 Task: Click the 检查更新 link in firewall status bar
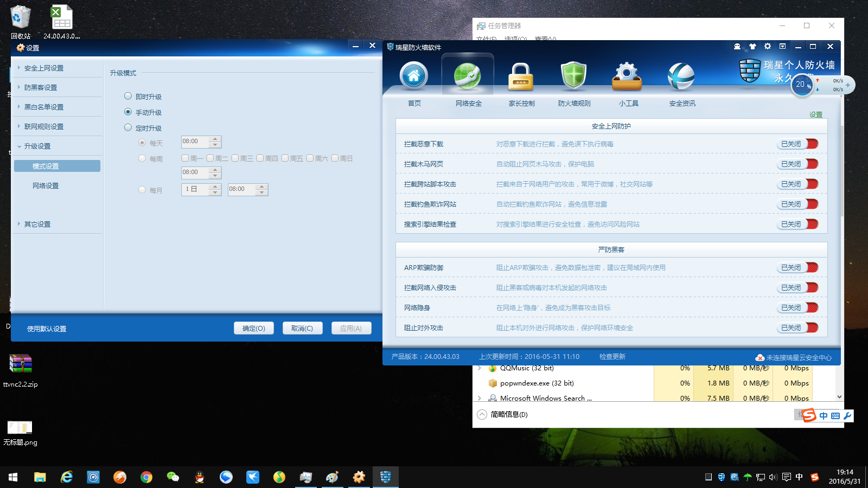click(612, 357)
